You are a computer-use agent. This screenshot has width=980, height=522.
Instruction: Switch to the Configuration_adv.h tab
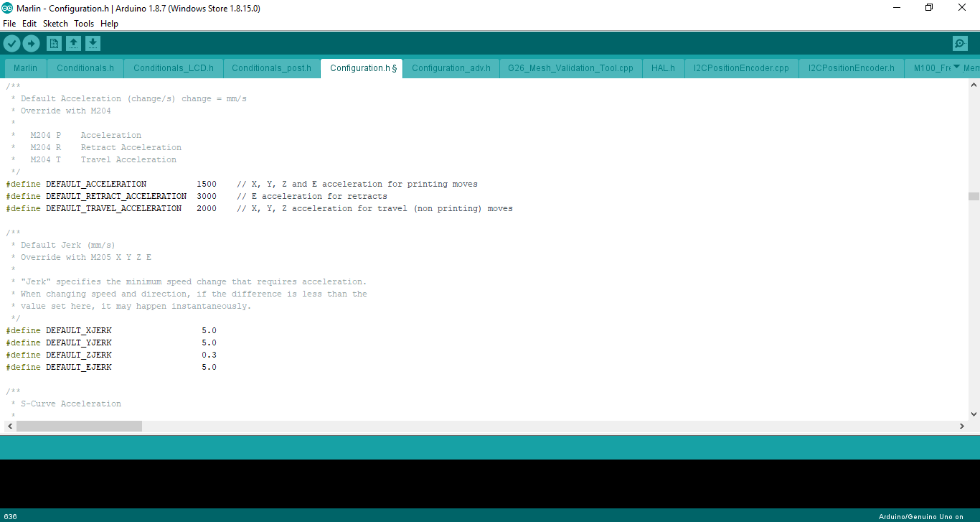pyautogui.click(x=451, y=68)
